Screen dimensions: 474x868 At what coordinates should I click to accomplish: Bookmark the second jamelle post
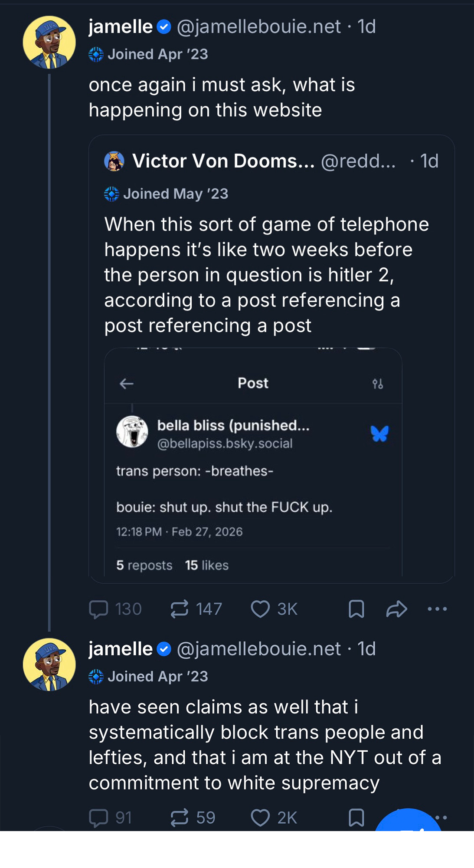click(x=356, y=818)
